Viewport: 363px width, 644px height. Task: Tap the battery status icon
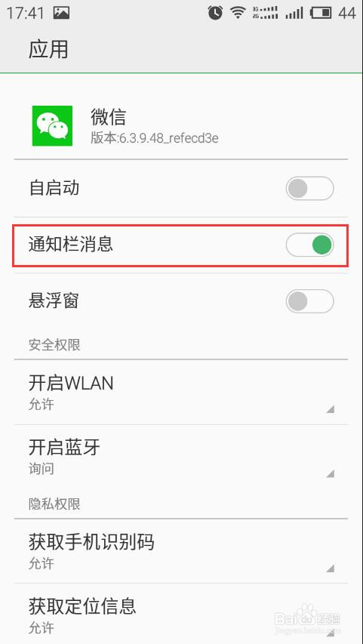click(321, 13)
